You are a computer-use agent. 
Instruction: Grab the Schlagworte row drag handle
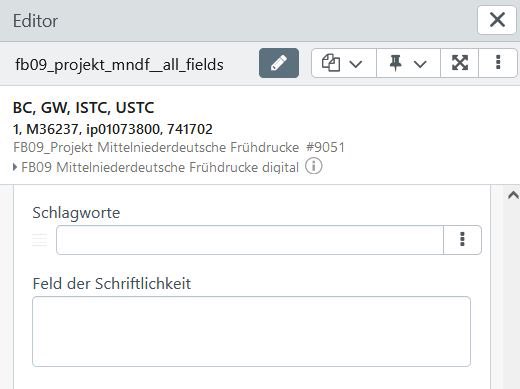click(x=40, y=240)
